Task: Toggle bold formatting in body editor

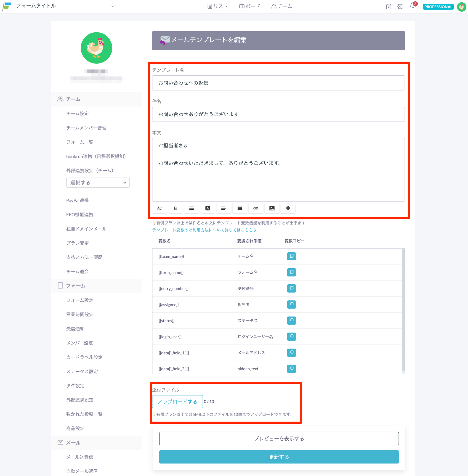Action: [175, 208]
